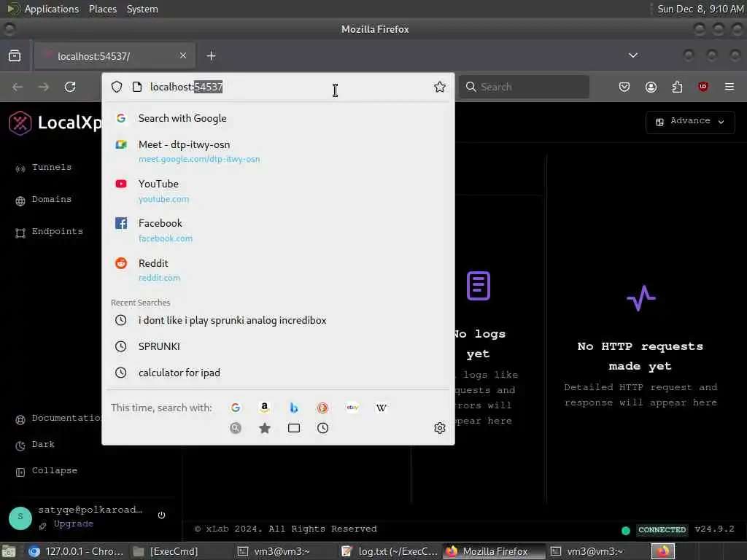
Task: Reload the current page
Action: tap(70, 87)
